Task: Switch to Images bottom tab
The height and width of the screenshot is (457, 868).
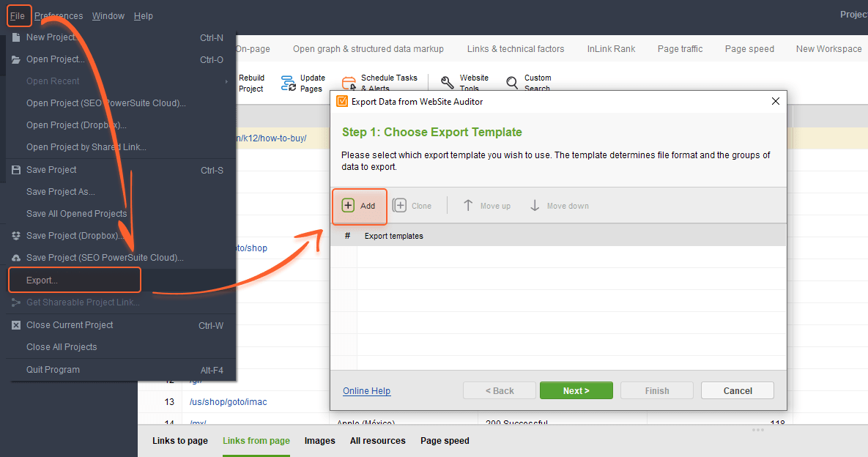Action: 320,440
